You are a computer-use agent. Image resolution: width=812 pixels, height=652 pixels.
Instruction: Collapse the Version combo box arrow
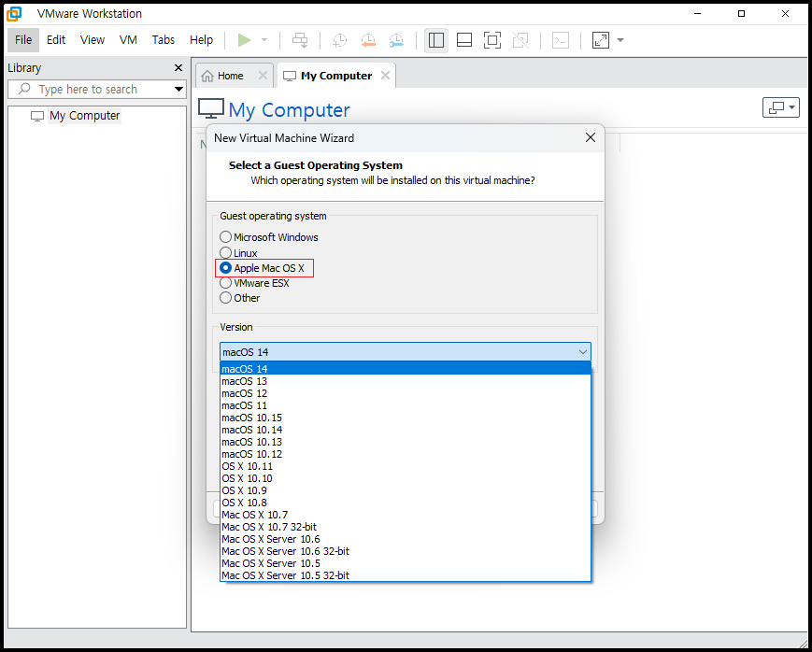(582, 352)
